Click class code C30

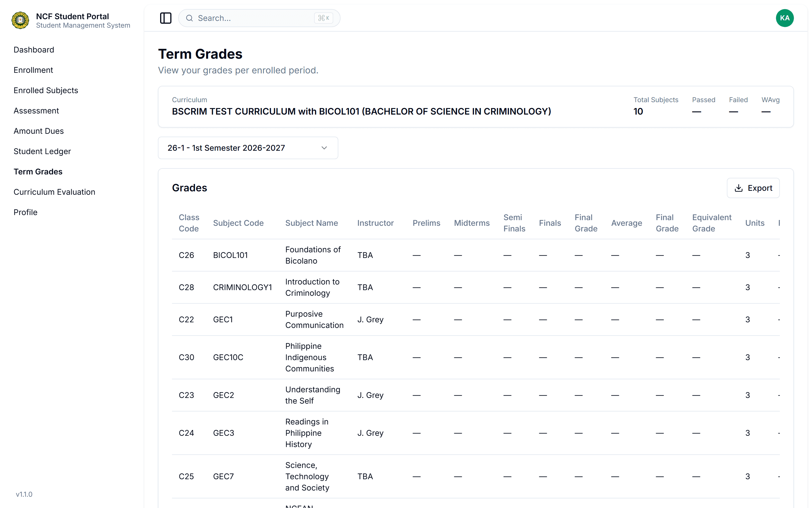point(186,358)
